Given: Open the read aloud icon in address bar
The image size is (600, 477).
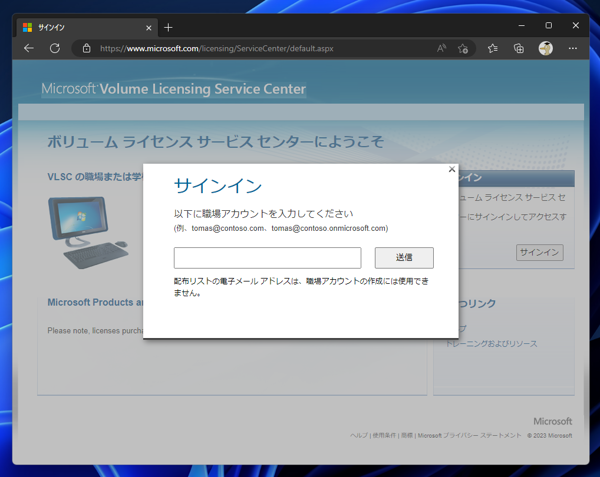Looking at the screenshot, I should (x=441, y=48).
